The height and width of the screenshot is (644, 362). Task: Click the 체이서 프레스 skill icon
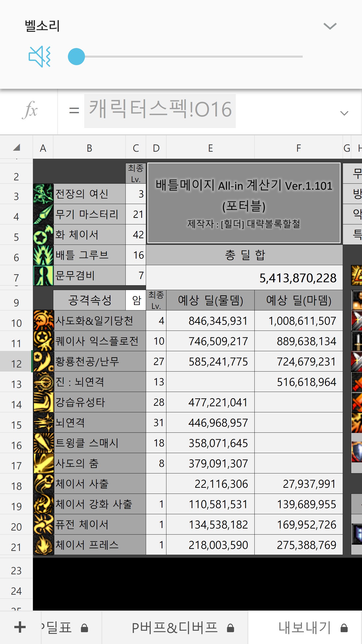coord(43,545)
